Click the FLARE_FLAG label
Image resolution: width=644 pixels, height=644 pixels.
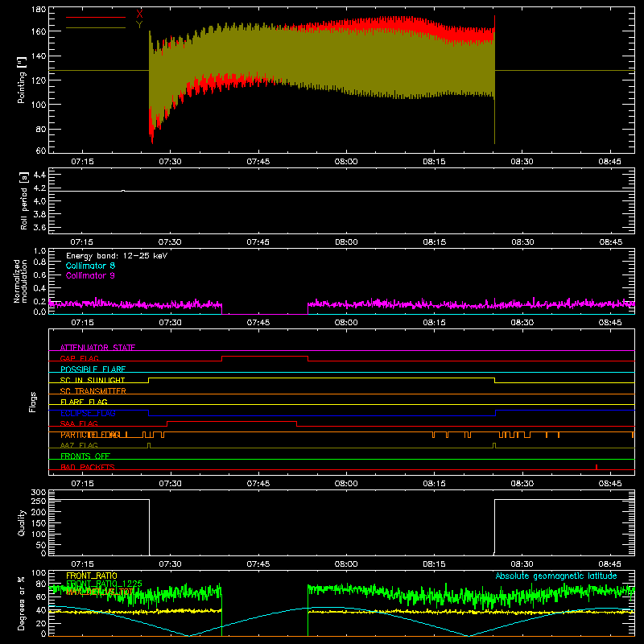click(84, 402)
